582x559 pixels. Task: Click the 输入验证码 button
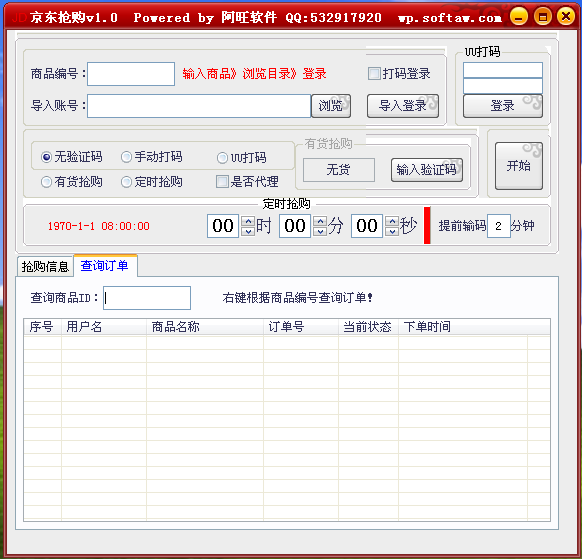(426, 170)
